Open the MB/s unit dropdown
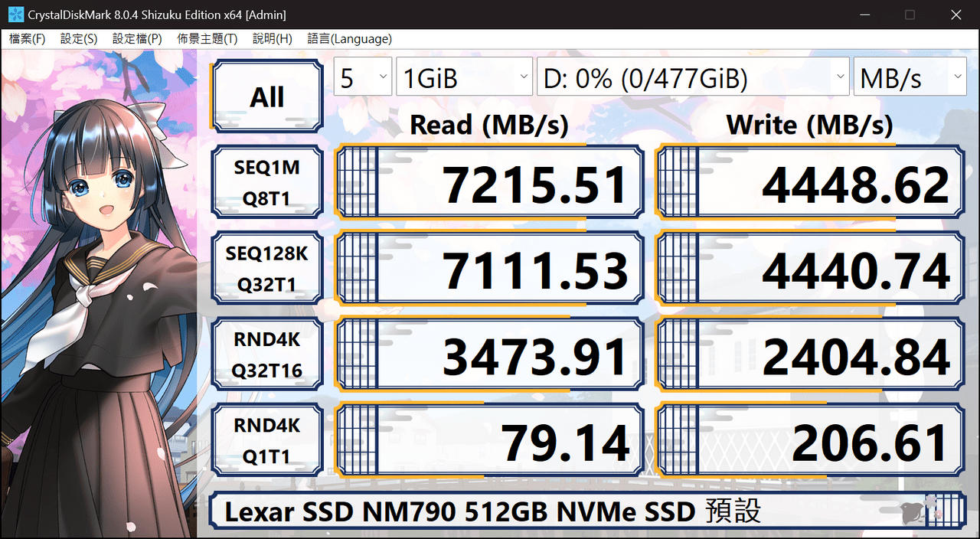Viewport: 980px width, 539px height. tap(910, 77)
